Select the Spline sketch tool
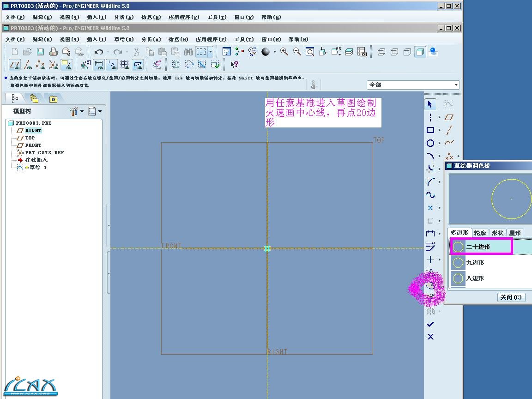532x399 pixels. coord(430,195)
